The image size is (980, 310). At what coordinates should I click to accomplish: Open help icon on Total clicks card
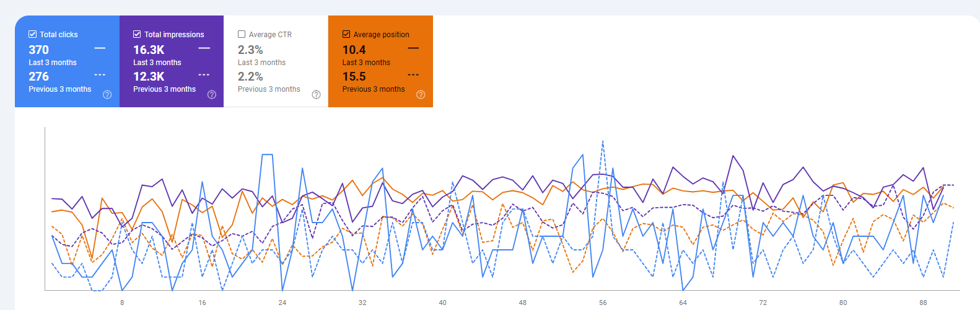tap(107, 95)
